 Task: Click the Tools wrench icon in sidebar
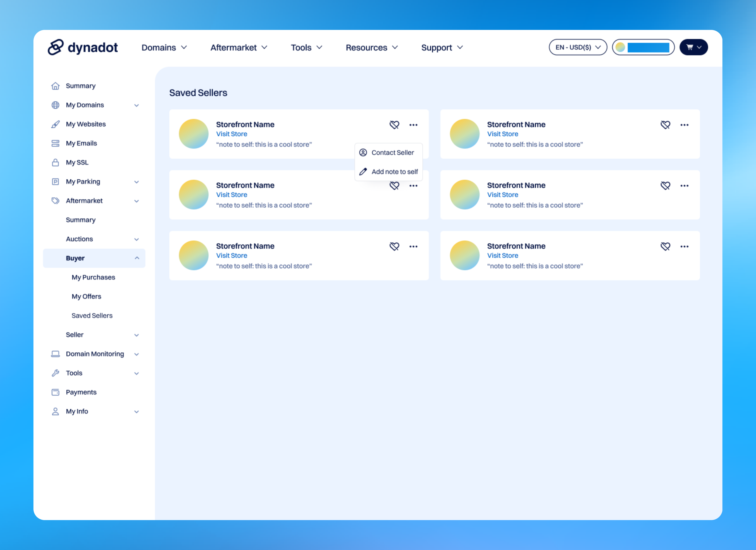tap(55, 373)
